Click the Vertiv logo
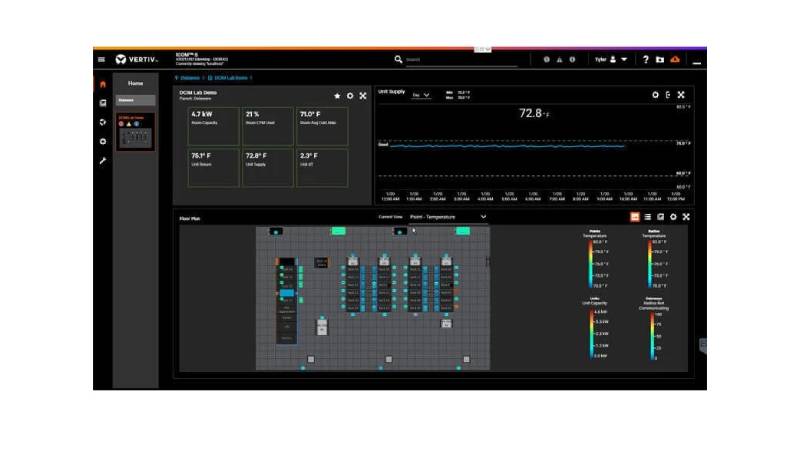 click(136, 60)
